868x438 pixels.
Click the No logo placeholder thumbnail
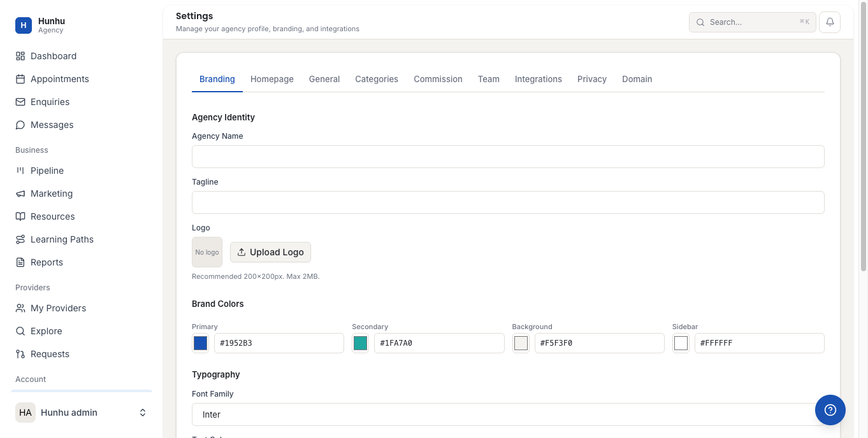coord(207,252)
